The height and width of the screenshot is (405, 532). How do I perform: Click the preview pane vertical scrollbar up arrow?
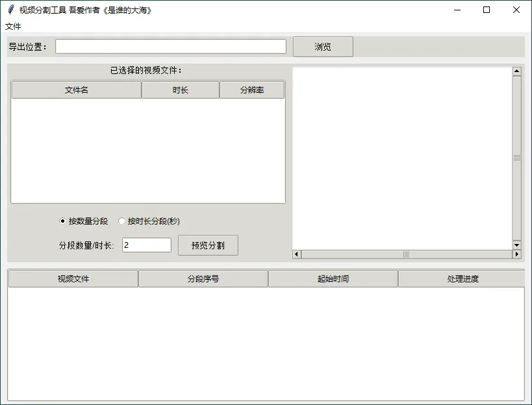517,70
